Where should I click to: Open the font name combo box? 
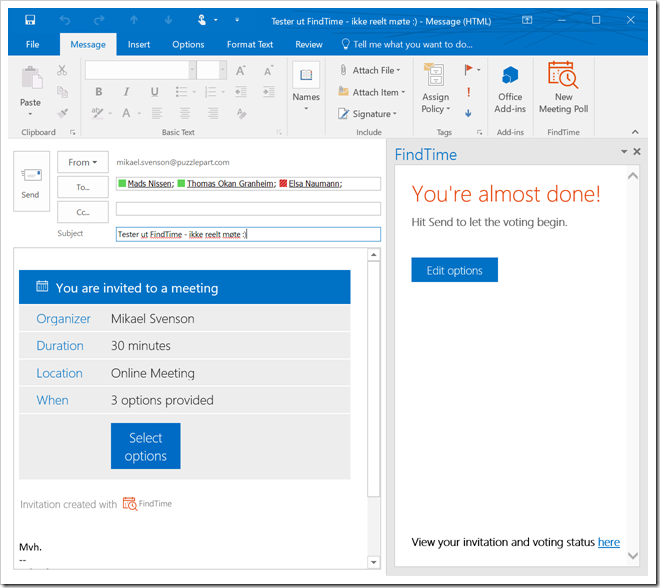[140, 70]
